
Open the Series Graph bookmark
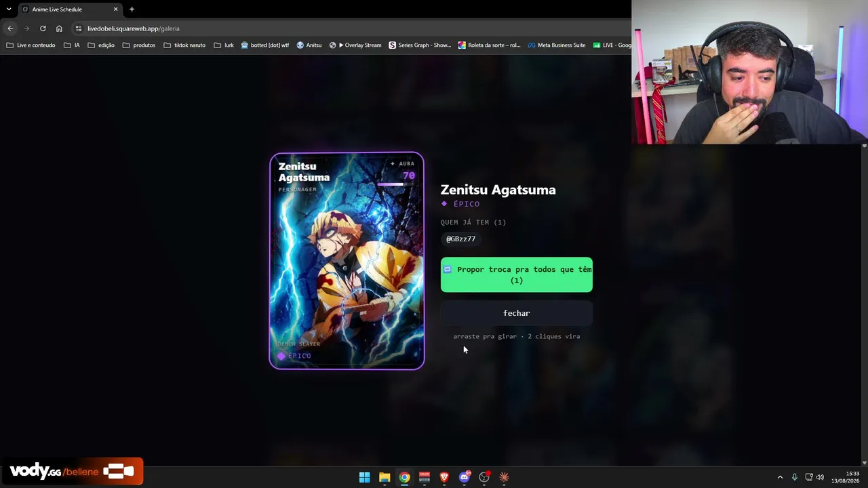coord(420,45)
